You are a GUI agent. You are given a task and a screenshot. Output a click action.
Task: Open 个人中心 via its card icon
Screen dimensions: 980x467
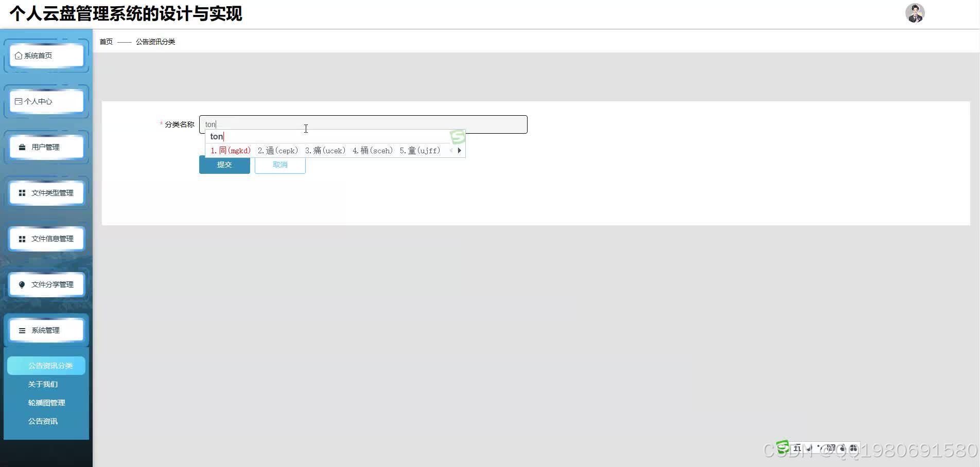(x=19, y=101)
